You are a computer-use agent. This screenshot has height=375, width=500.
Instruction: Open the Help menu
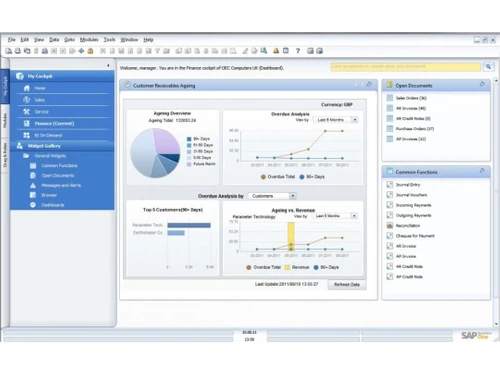tap(148, 40)
